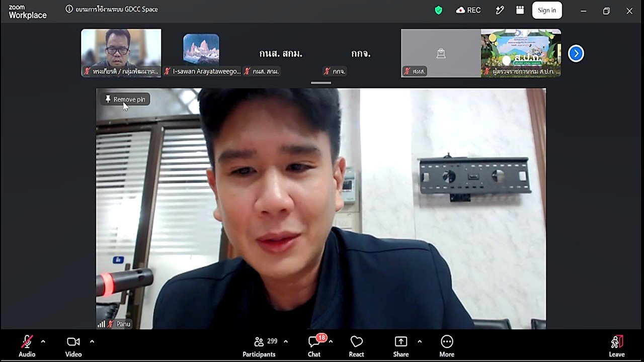Open the More options menu
Viewport: 644px width, 362px height.
[x=447, y=346]
